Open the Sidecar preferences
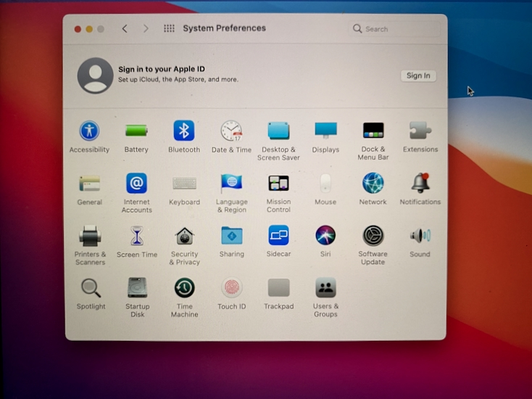Viewport: 532px width, 399px height. 278,235
